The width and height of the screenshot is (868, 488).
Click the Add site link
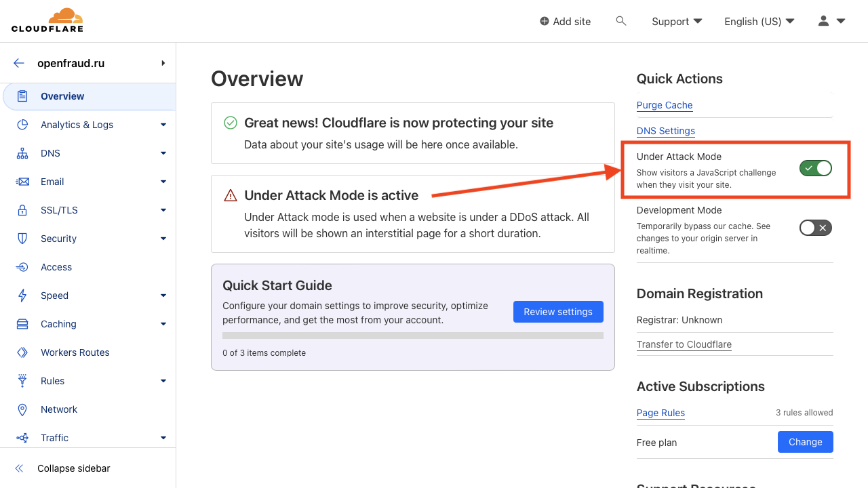(x=565, y=22)
